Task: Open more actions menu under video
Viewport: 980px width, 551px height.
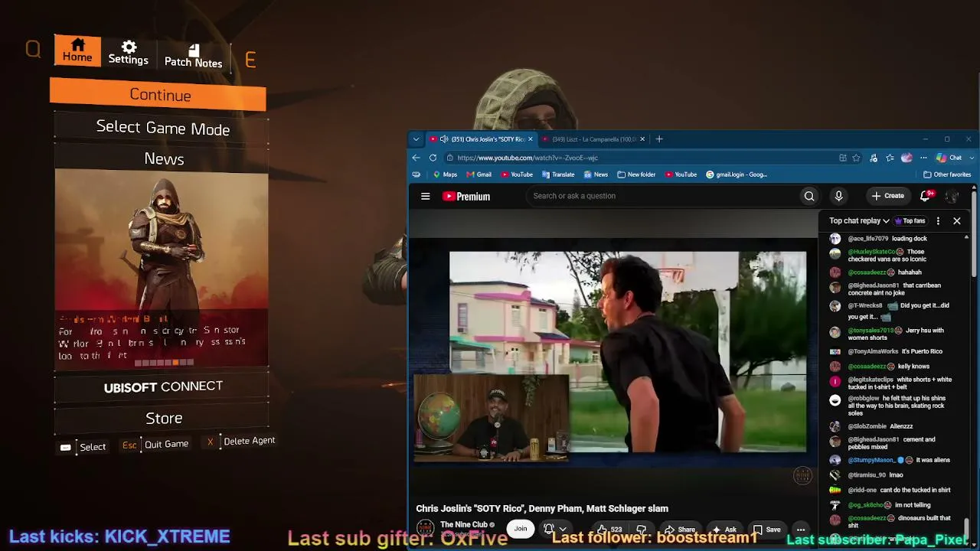Action: pos(801,530)
